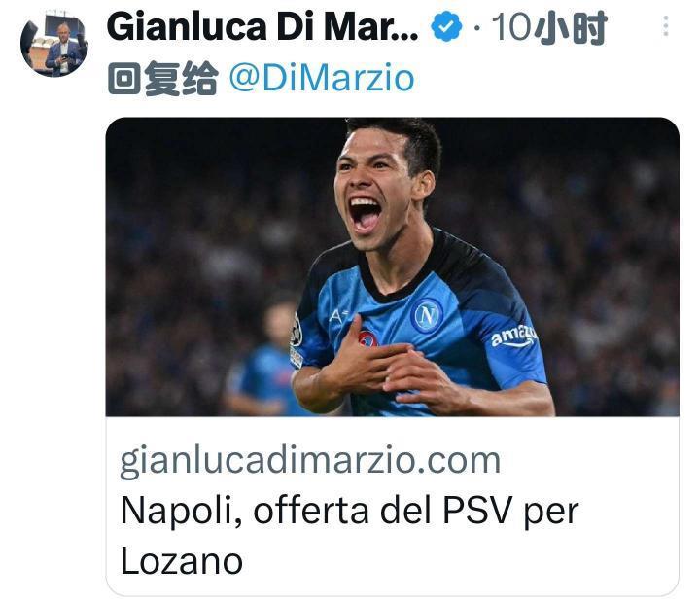Click the Napoli crest on the jersey

point(427,315)
